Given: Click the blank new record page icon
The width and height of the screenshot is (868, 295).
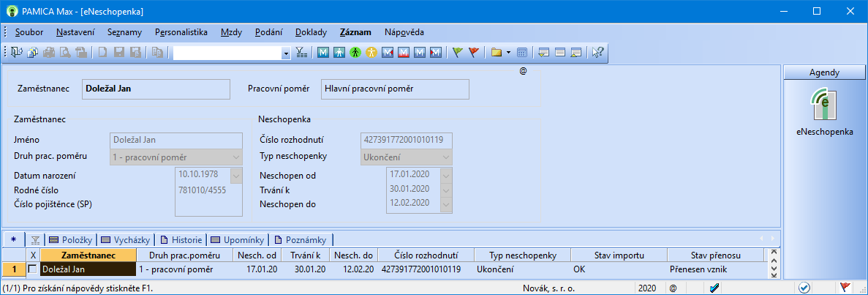Looking at the screenshot, I should (102, 52).
